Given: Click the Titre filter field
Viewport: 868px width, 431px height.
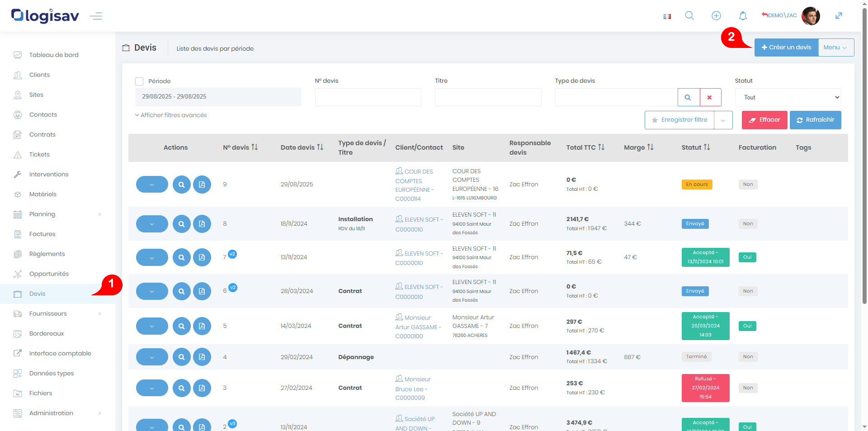Looking at the screenshot, I should point(488,97).
